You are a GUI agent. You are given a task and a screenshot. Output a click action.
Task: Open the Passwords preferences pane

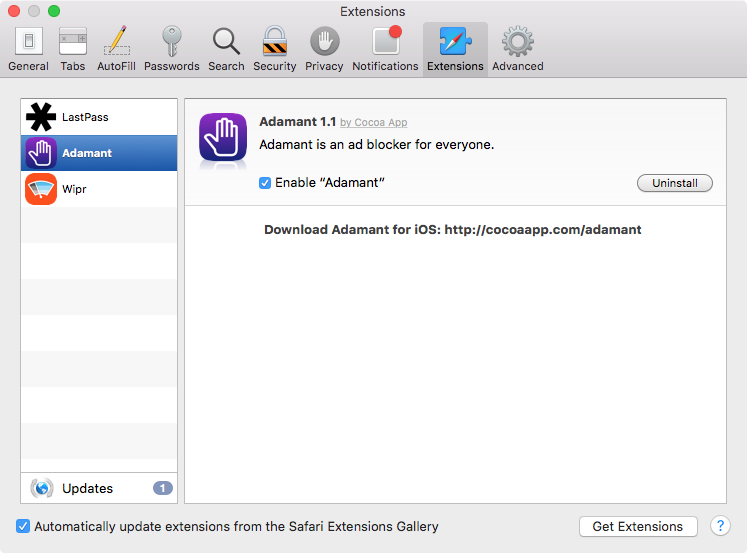(172, 49)
